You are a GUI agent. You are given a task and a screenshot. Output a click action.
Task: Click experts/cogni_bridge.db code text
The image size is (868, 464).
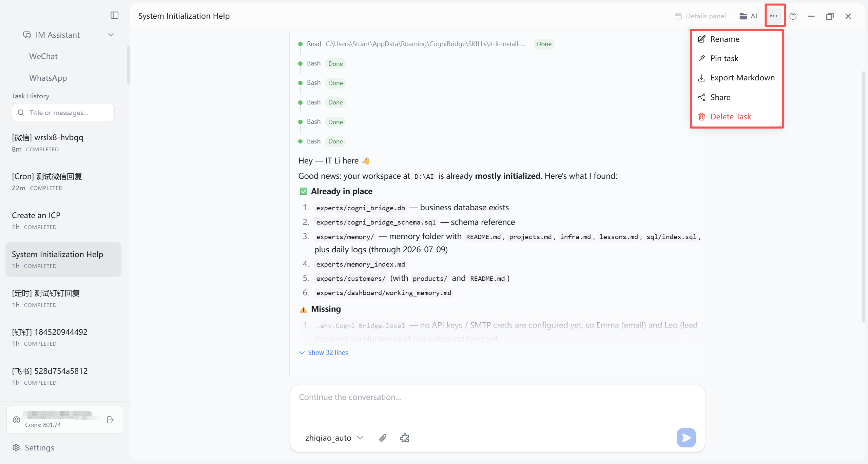[x=361, y=208]
